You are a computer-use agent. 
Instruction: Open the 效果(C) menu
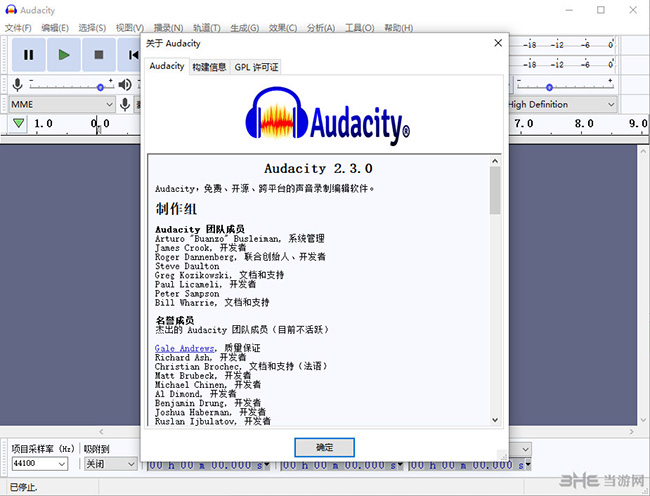pyautogui.click(x=283, y=28)
